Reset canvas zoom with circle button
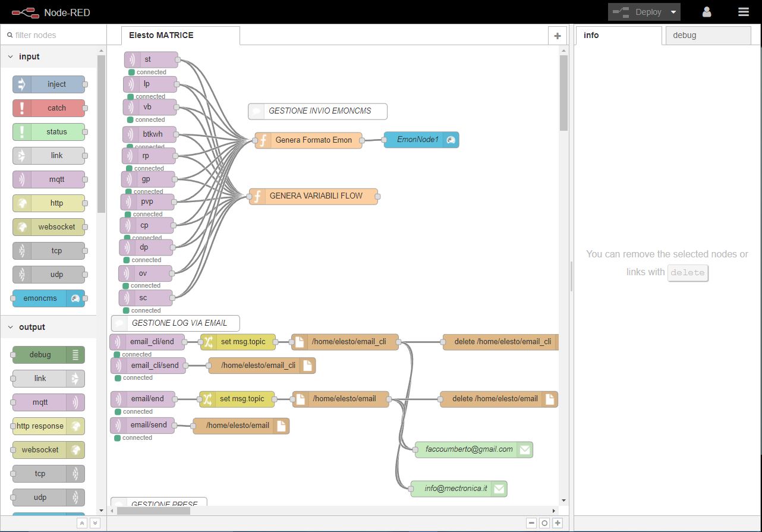This screenshot has height=532, width=762. coord(544,523)
